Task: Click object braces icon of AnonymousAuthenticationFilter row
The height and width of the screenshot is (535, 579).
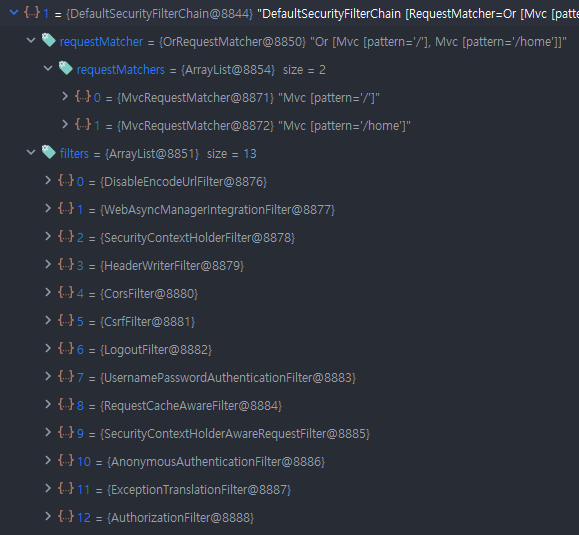Action: [66, 460]
